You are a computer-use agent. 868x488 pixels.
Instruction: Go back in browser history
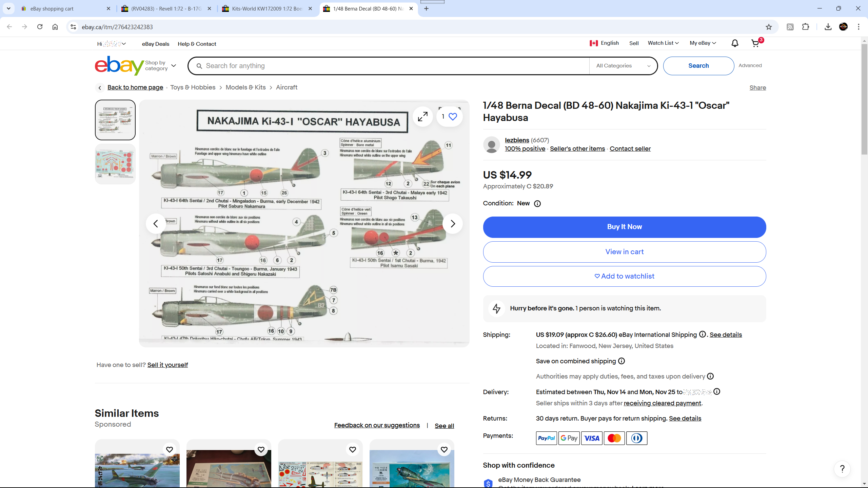[x=9, y=27]
